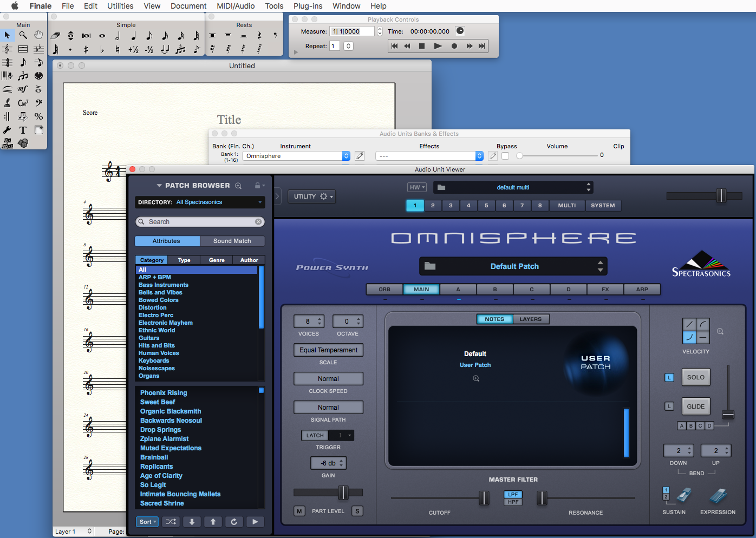Adjust the Volume slider in Audio Units Banks

coord(519,156)
